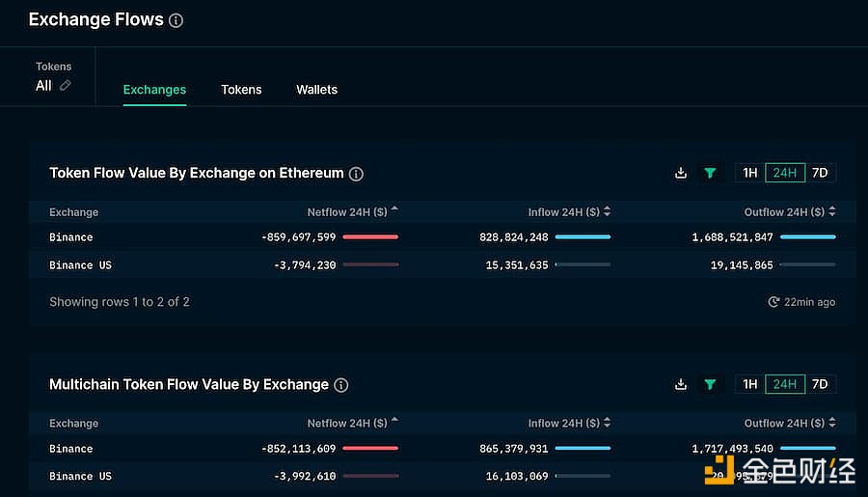Image resolution: width=868 pixels, height=497 pixels.
Task: Open the filter for the Multichain table
Action: tap(710, 384)
